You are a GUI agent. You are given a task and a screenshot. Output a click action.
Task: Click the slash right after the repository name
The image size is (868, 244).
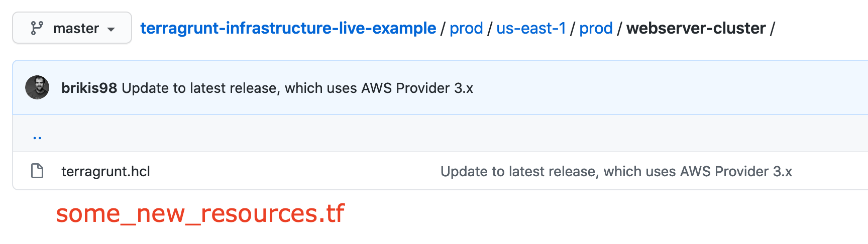click(443, 28)
